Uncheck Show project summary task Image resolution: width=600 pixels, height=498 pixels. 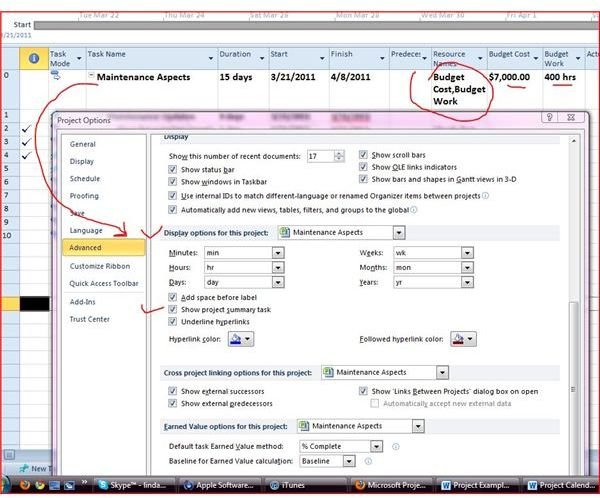[173, 309]
